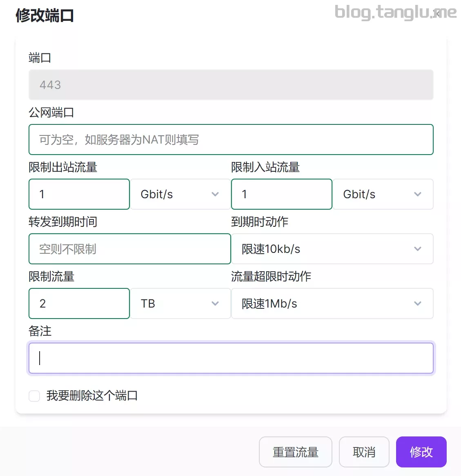This screenshot has width=461, height=476.
Task: Click the 限制流量 value field
Action: 79,303
